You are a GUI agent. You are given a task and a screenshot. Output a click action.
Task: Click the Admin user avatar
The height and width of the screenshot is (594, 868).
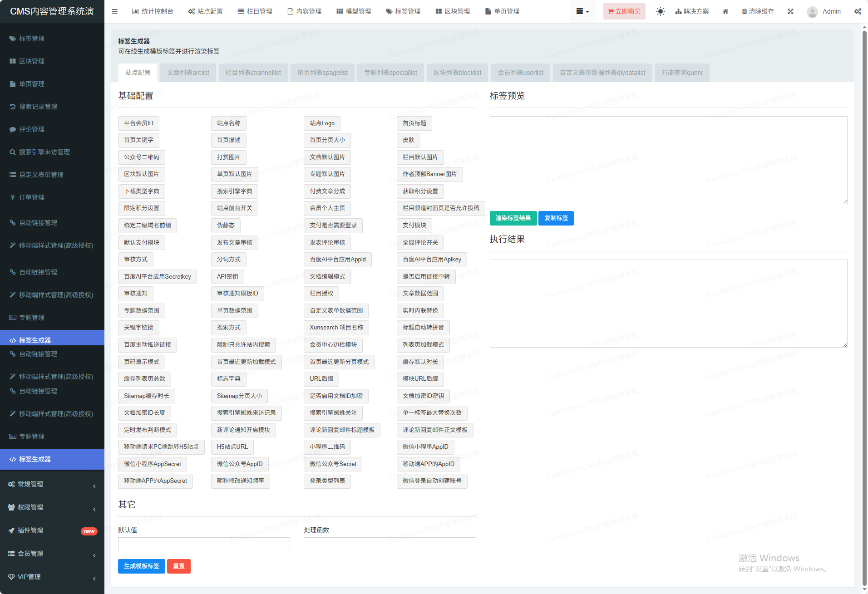tap(812, 12)
